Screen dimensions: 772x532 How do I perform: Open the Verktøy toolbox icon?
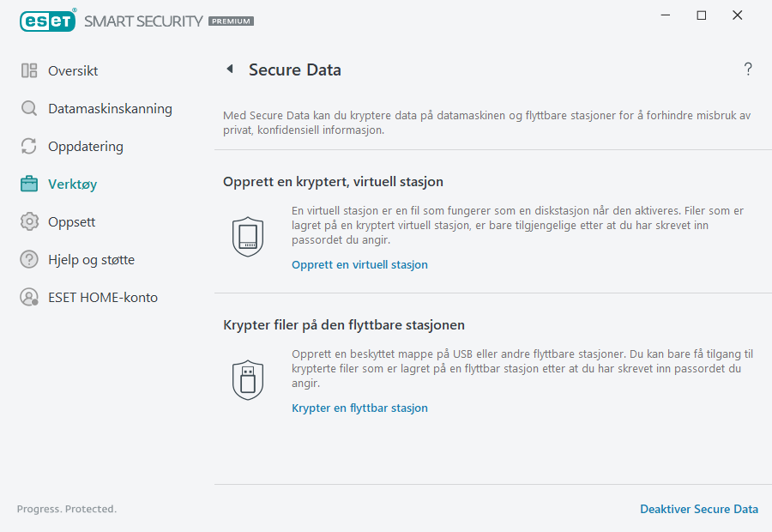point(29,184)
